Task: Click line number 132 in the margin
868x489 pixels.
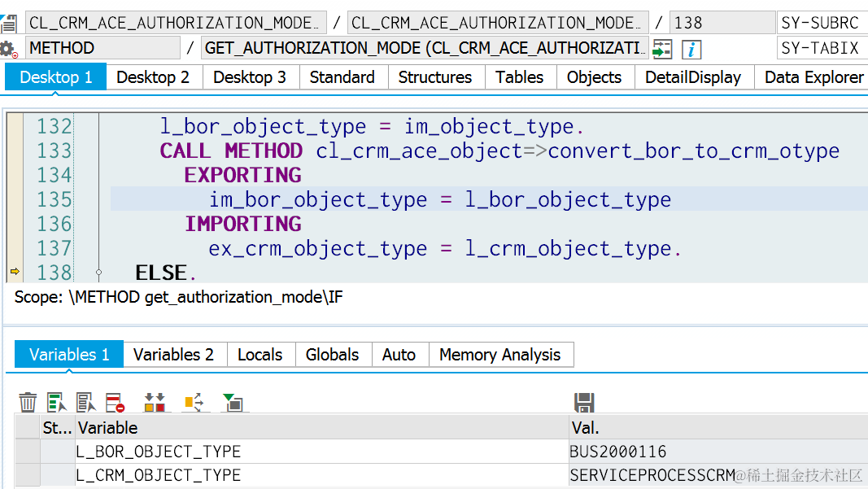Action: (x=55, y=126)
